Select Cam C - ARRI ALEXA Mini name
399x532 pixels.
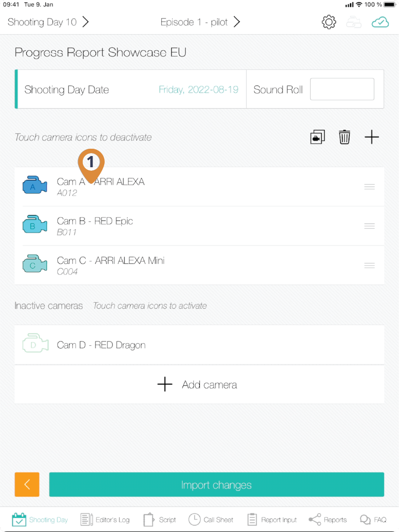(x=111, y=260)
